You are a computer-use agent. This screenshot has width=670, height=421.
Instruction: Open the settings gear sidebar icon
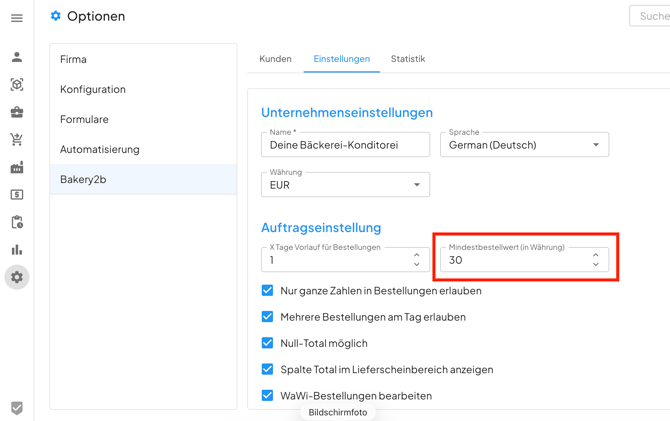(17, 277)
